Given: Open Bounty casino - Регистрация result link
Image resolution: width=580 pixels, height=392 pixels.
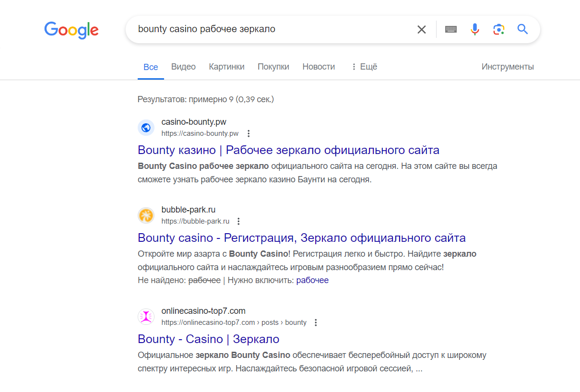Looking at the screenshot, I should 301,238.
